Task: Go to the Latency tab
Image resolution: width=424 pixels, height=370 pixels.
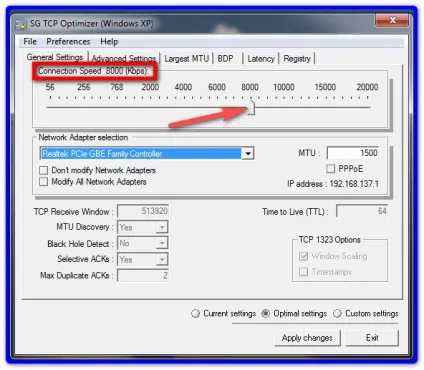Action: (x=261, y=59)
